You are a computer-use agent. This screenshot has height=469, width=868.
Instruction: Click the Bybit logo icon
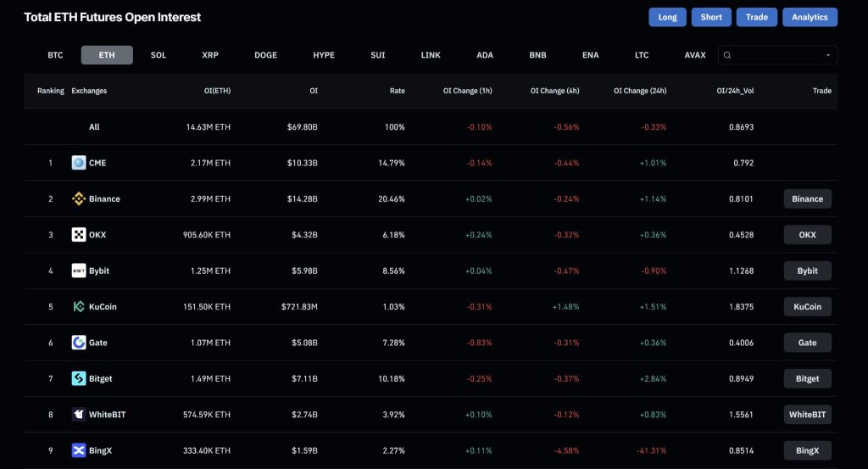click(79, 271)
